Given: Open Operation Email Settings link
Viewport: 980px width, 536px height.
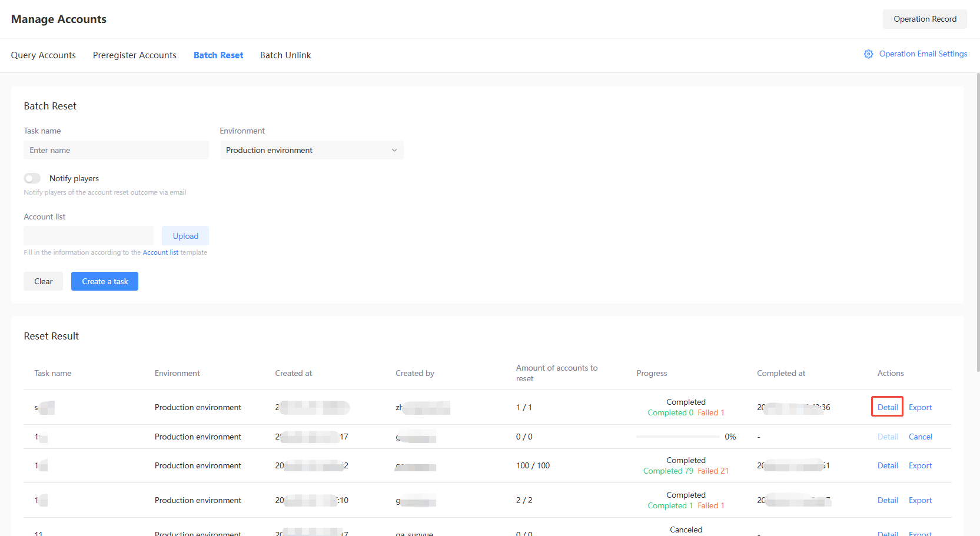Looking at the screenshot, I should (923, 54).
